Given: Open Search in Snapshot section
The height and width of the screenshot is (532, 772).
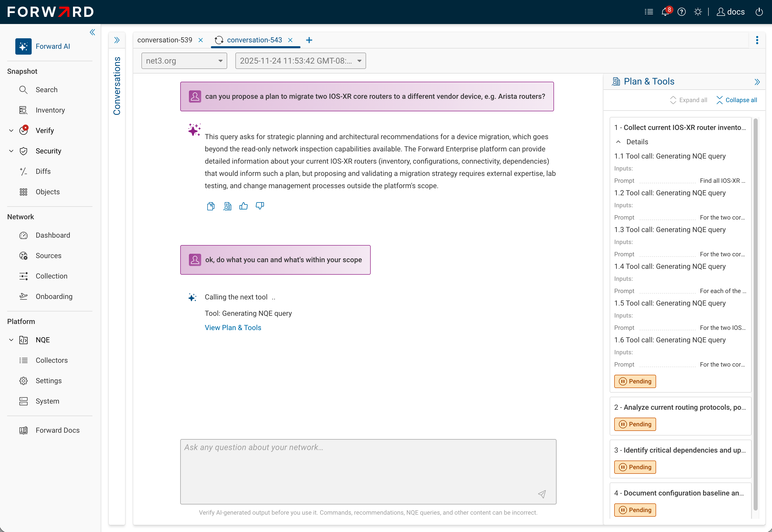Looking at the screenshot, I should pos(46,90).
